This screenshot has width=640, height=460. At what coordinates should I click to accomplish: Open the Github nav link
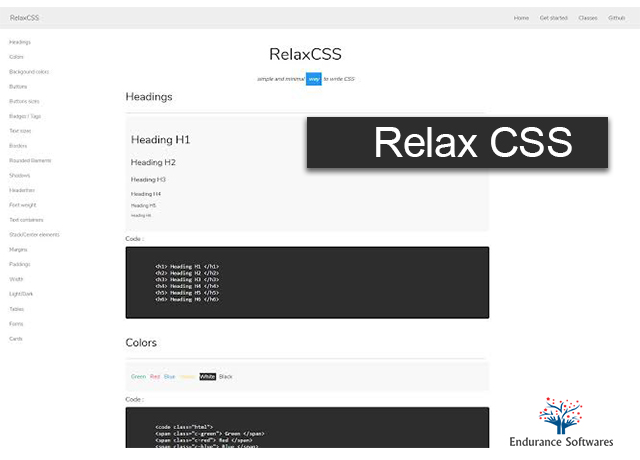616,18
